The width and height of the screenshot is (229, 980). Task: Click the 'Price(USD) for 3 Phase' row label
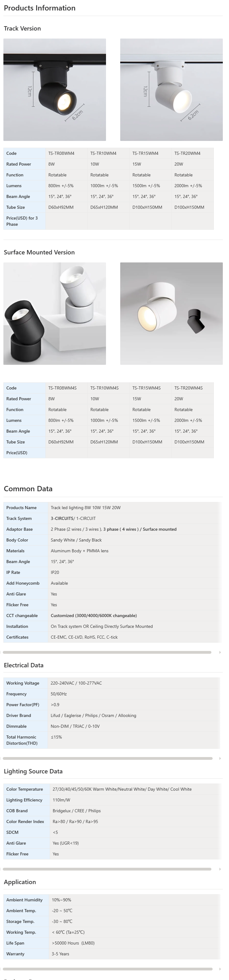pos(22,221)
